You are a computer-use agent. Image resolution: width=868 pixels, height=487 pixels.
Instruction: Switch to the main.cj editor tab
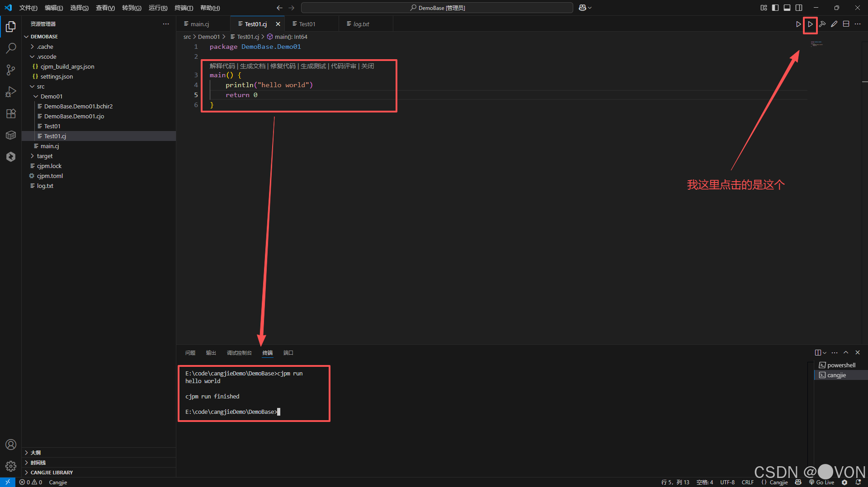(200, 24)
